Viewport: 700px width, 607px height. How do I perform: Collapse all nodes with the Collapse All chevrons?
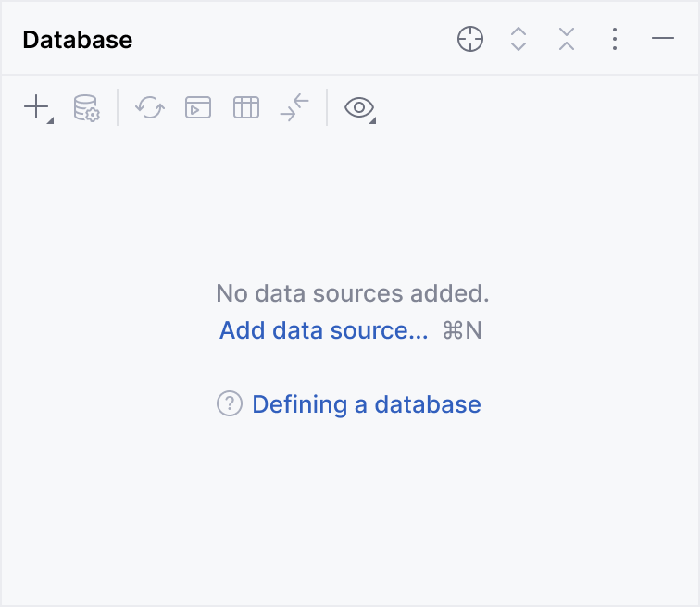567,39
